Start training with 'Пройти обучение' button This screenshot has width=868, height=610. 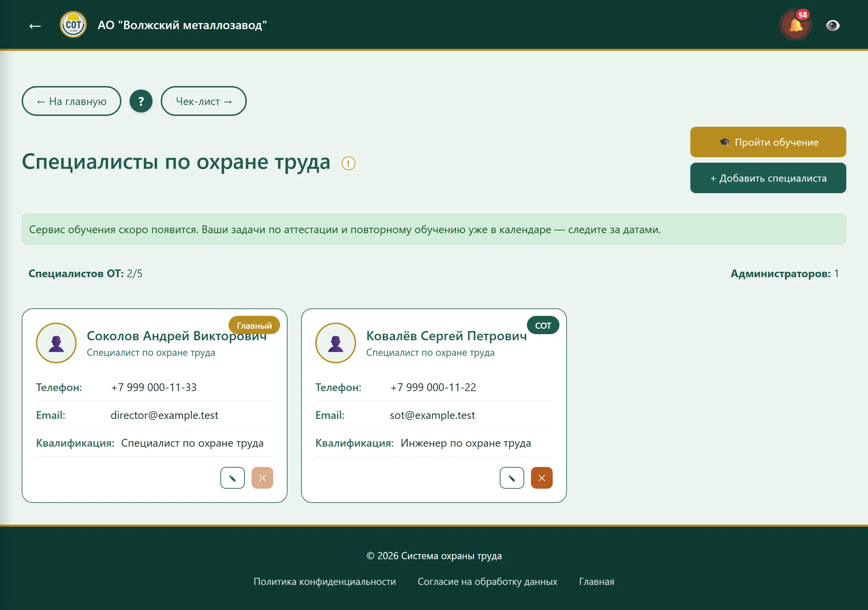pos(768,142)
